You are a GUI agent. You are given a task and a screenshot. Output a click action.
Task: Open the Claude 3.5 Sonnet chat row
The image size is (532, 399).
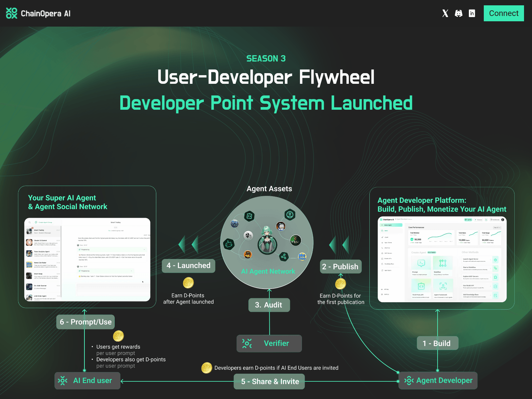(43, 242)
